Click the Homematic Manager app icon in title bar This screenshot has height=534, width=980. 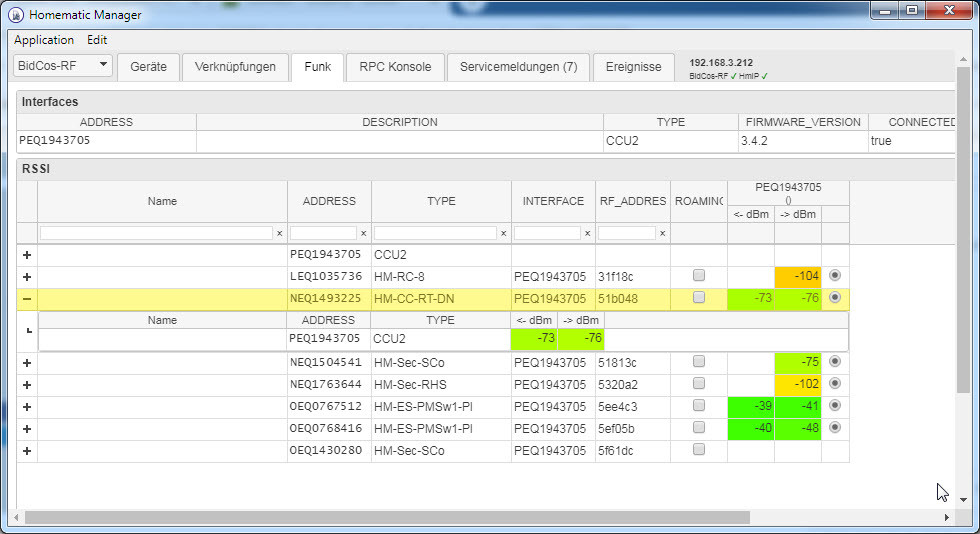point(16,14)
